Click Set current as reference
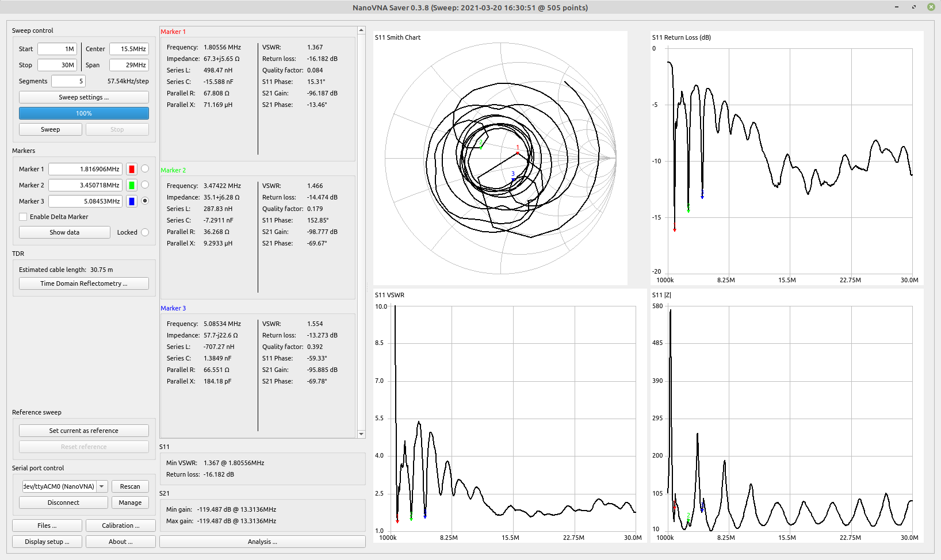 click(x=83, y=431)
